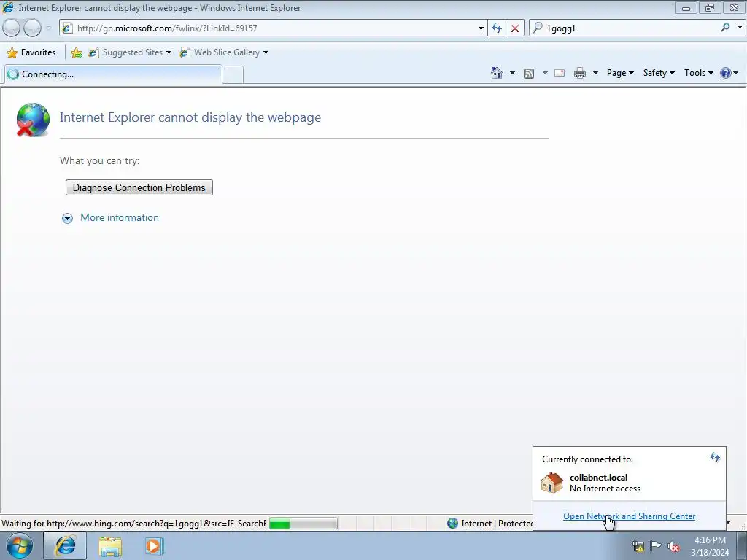Screen dimensions: 747x560
Task: Click the RSS Feeds icon
Action: [x=528, y=74]
